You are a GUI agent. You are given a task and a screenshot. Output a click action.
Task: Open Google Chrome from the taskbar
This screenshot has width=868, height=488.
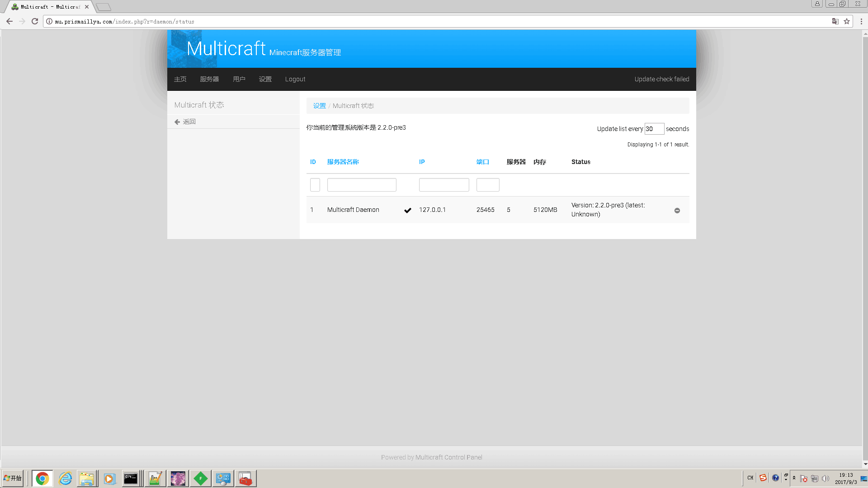[42, 478]
